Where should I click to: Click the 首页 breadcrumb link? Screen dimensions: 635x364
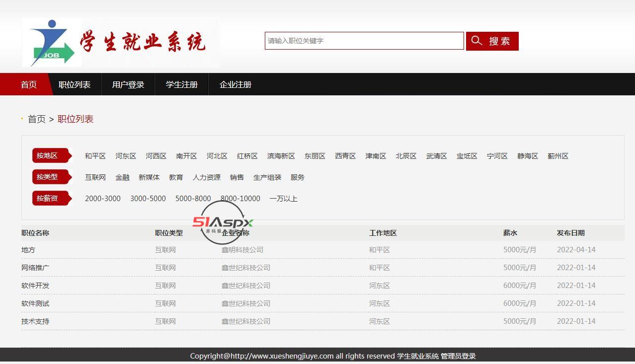37,119
